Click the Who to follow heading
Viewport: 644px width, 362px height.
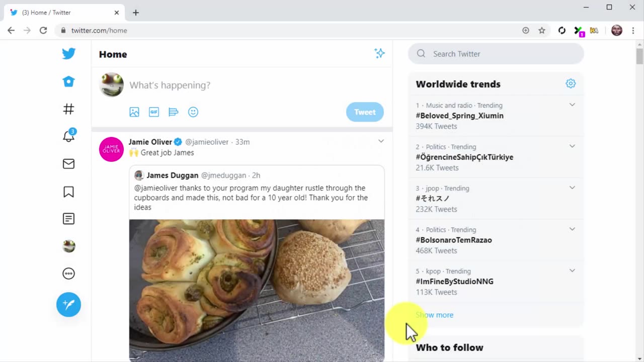[449, 347]
